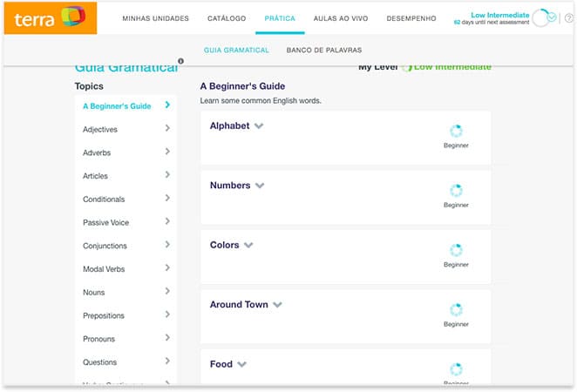The width and height of the screenshot is (577, 392).
Task: Select the Adjectives topic
Action: click(x=100, y=130)
